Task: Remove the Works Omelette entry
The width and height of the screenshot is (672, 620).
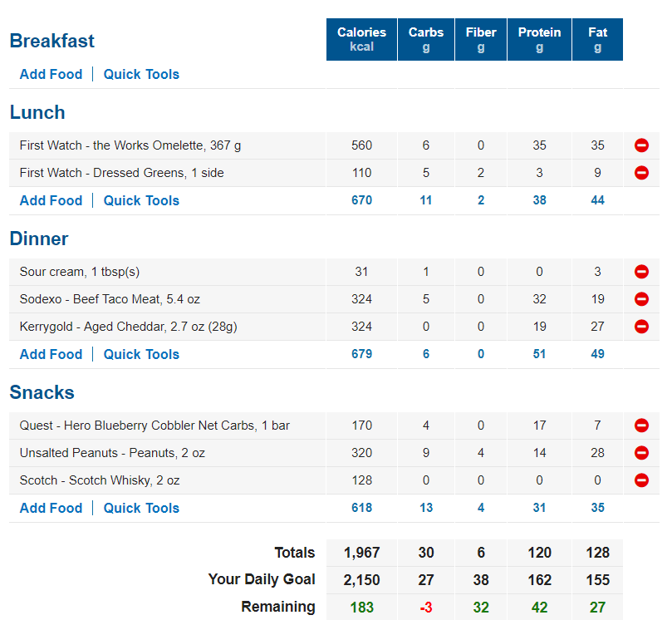Action: [x=641, y=145]
